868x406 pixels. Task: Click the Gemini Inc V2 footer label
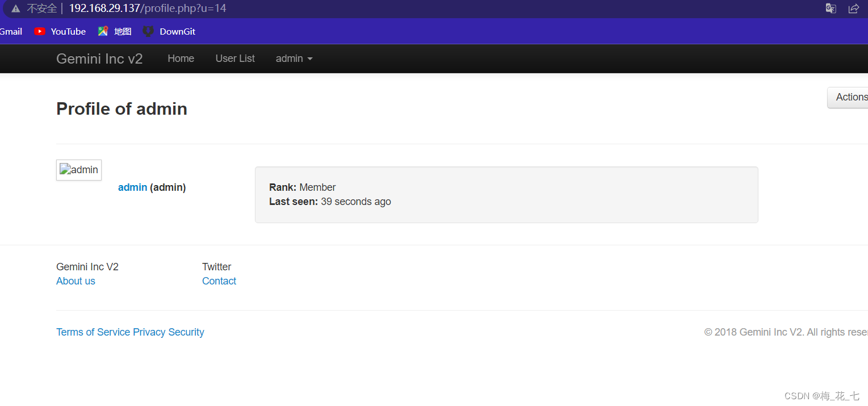pos(87,267)
